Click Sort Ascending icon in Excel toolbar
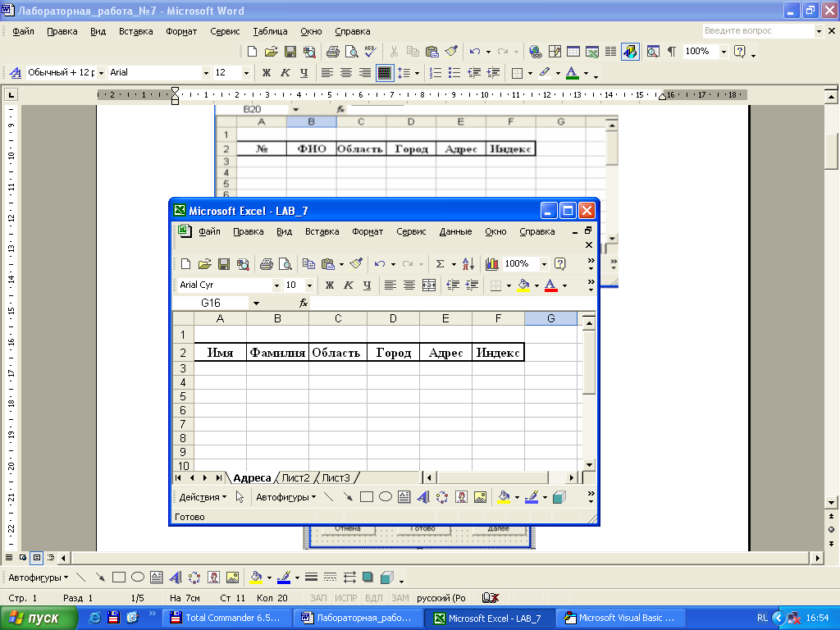The width and height of the screenshot is (840, 630). [x=468, y=263]
